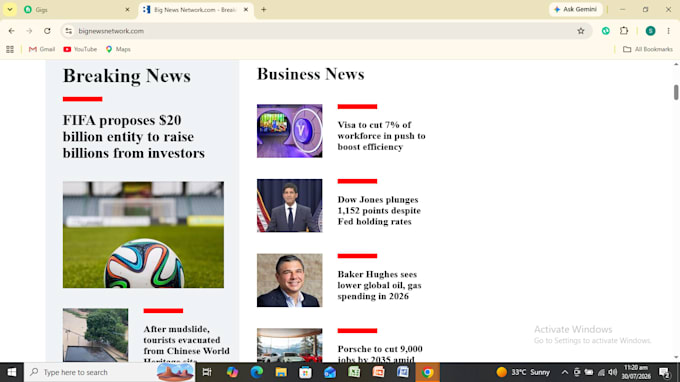
Task: Close the Gigs tab
Action: tap(128, 10)
